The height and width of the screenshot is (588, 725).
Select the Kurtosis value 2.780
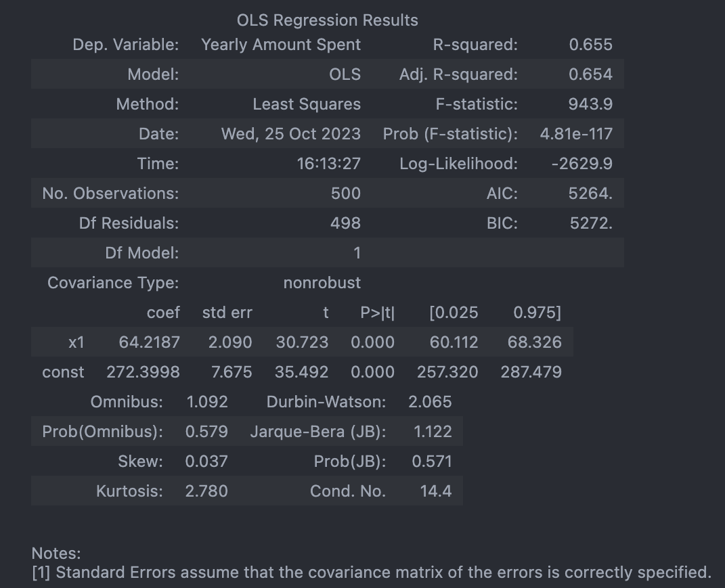click(206, 491)
